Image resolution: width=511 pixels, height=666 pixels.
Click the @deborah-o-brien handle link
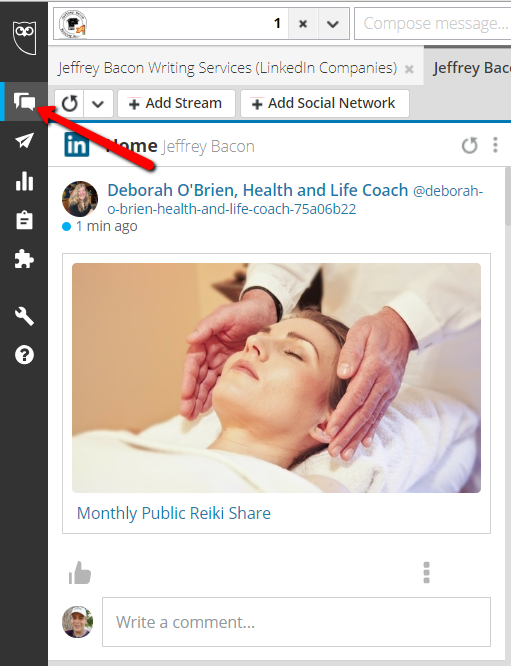click(x=295, y=200)
